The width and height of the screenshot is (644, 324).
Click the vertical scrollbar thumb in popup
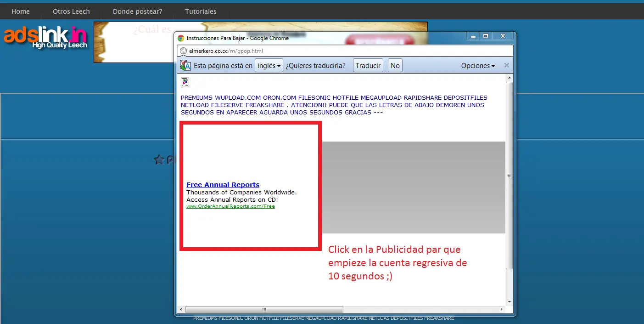[509, 175]
